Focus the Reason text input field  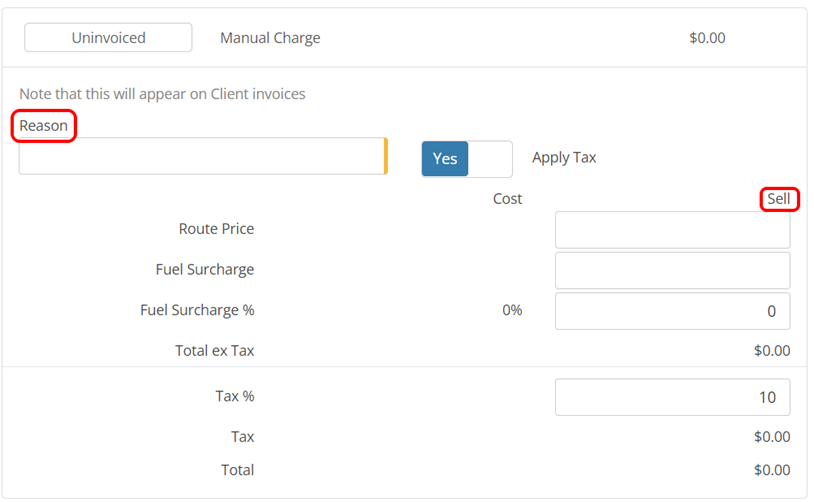pos(200,156)
